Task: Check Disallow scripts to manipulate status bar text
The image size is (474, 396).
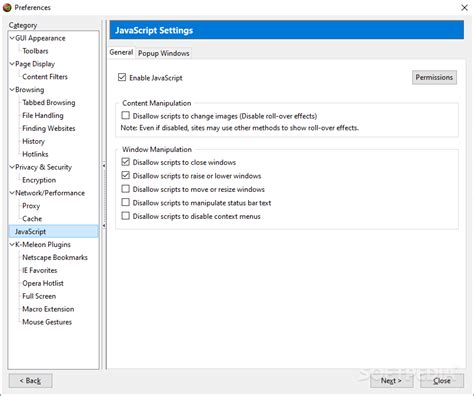Action: 125,202
